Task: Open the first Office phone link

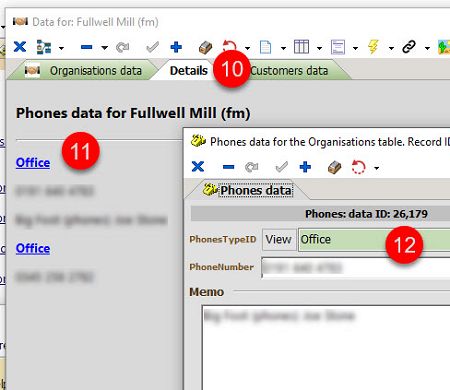Action: coord(33,163)
